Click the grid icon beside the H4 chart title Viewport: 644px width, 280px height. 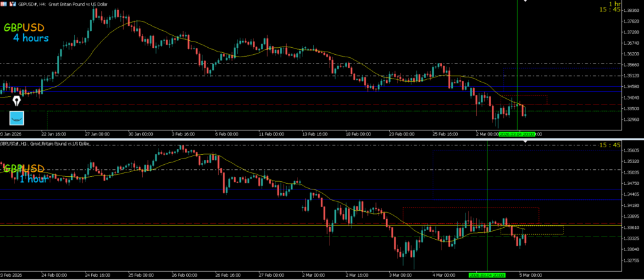3,4
